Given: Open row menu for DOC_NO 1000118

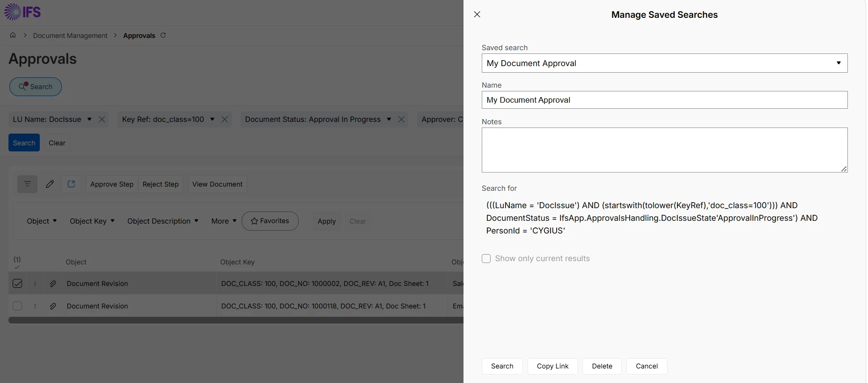Looking at the screenshot, I should point(35,306).
